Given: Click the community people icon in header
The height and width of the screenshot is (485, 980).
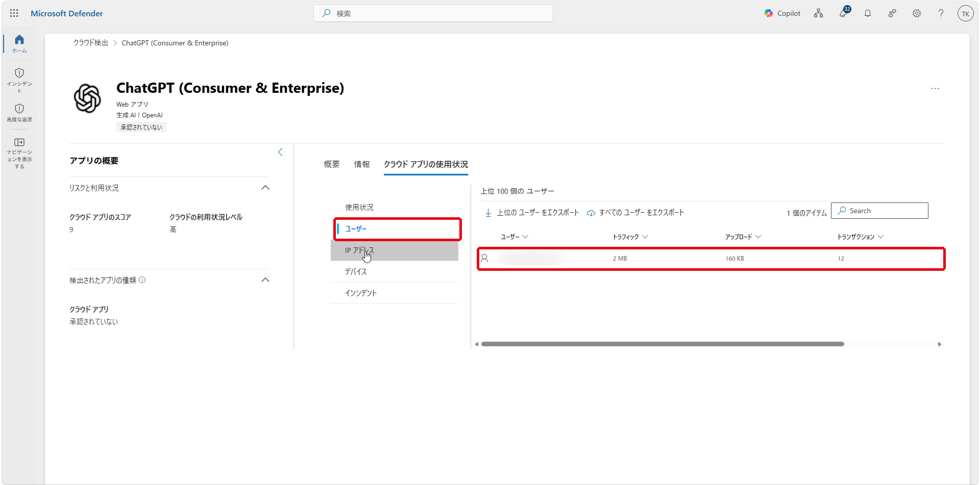Looking at the screenshot, I should tap(892, 13).
